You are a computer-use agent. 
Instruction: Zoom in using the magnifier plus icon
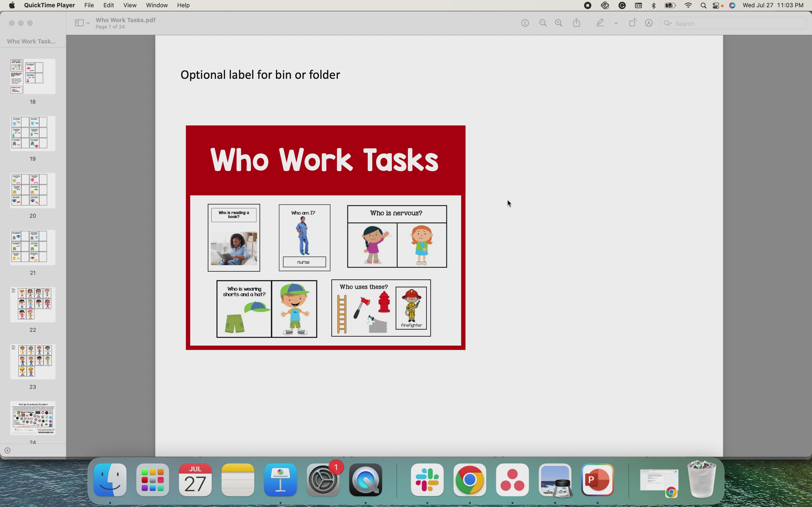pos(559,23)
